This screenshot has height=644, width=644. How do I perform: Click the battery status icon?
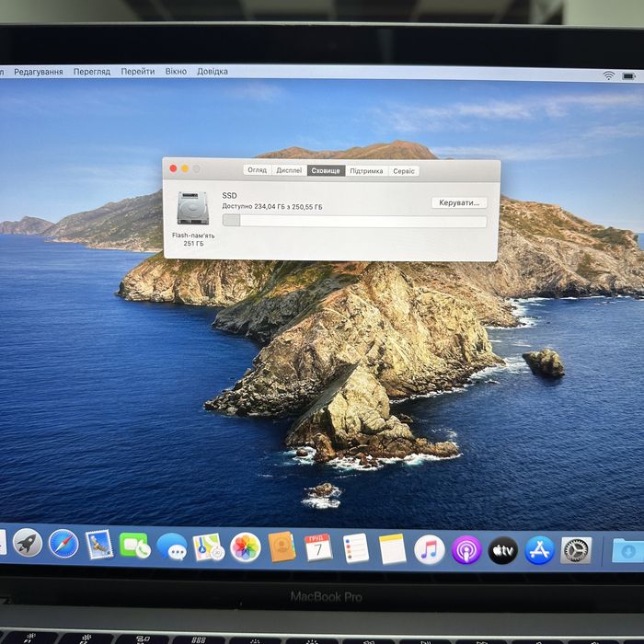pos(628,76)
